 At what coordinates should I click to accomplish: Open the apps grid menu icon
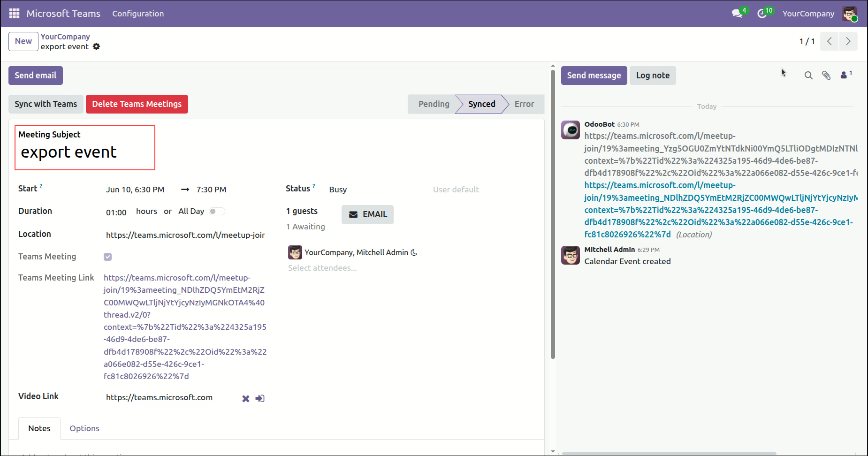pyautogui.click(x=14, y=14)
